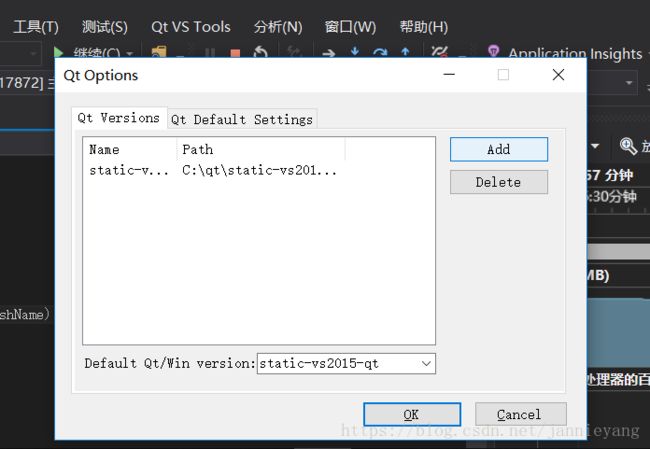Open the dropdown arrow beside the magnifier
The height and width of the screenshot is (449, 650).
tap(595, 146)
